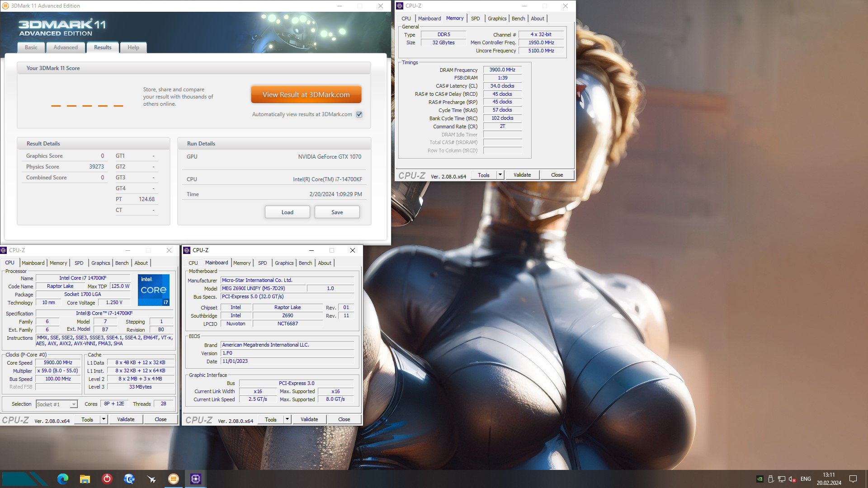Switch to the Advanced tab in 3DMark 11

point(66,47)
